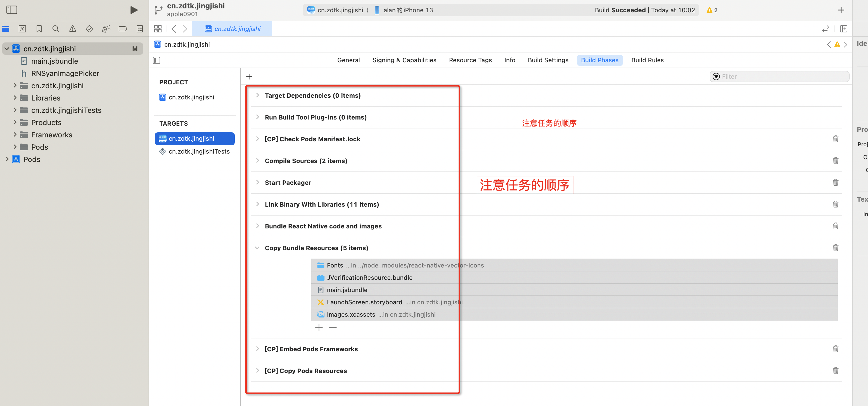Toggle the left navigator sidebar
Image resolution: width=868 pixels, height=406 pixels.
click(12, 10)
